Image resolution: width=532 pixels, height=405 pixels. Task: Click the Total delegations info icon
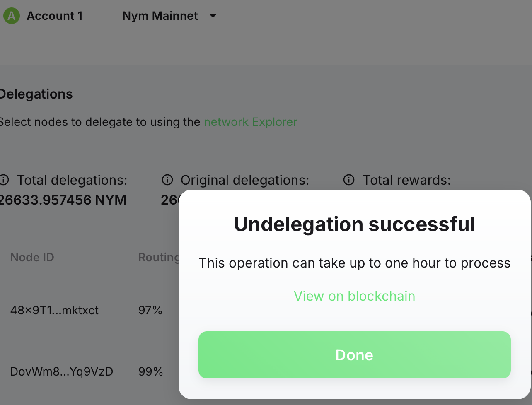coord(4,180)
